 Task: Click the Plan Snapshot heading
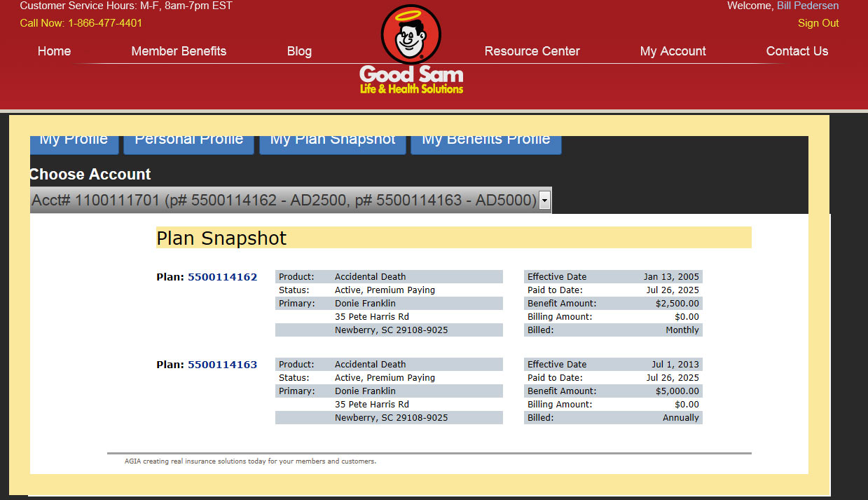(x=221, y=238)
